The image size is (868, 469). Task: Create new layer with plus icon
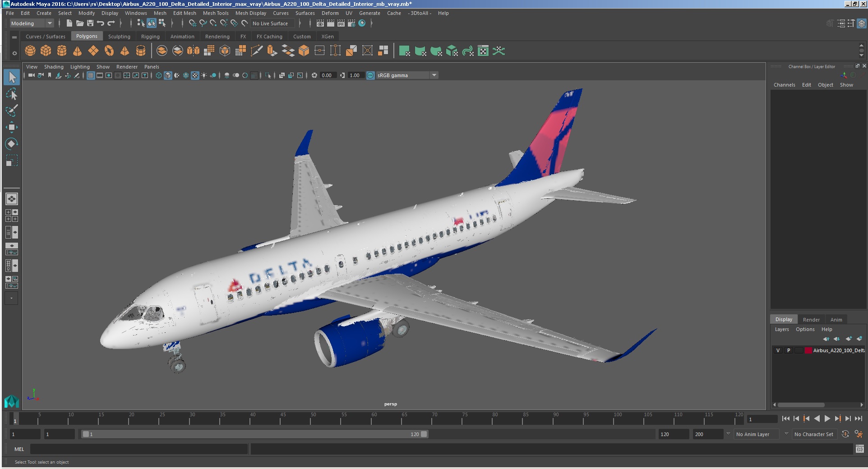click(x=849, y=339)
